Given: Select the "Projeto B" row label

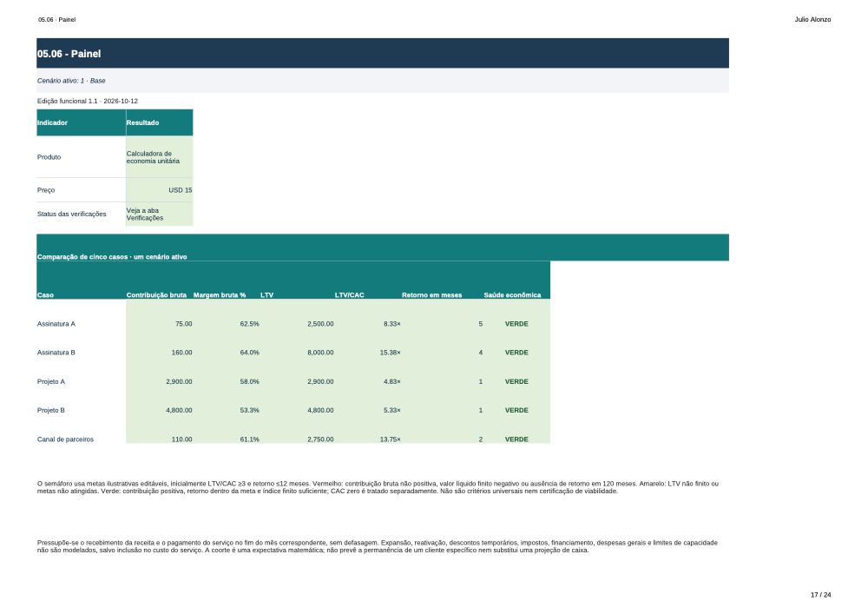Looking at the screenshot, I should (x=51, y=411).
